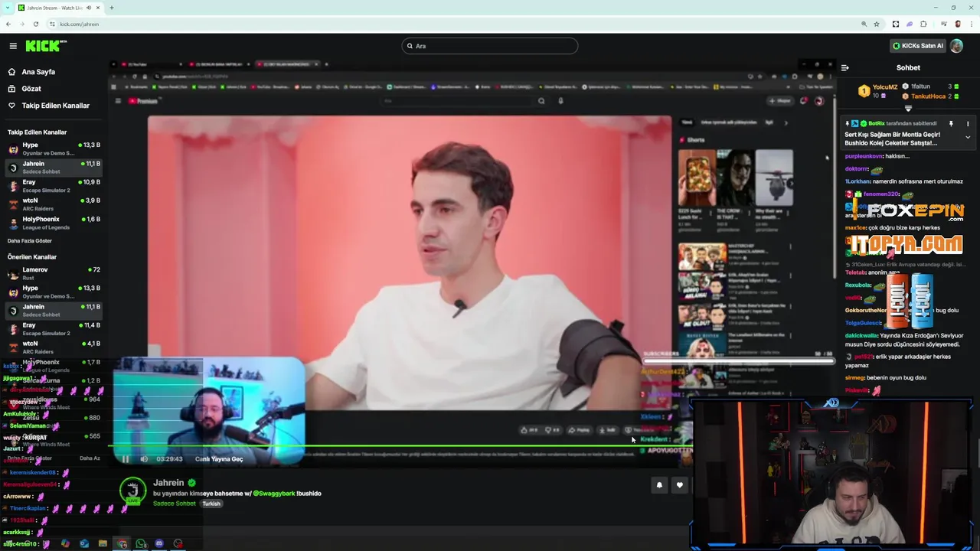
Task: Reload the kick.com page
Action: [36, 24]
